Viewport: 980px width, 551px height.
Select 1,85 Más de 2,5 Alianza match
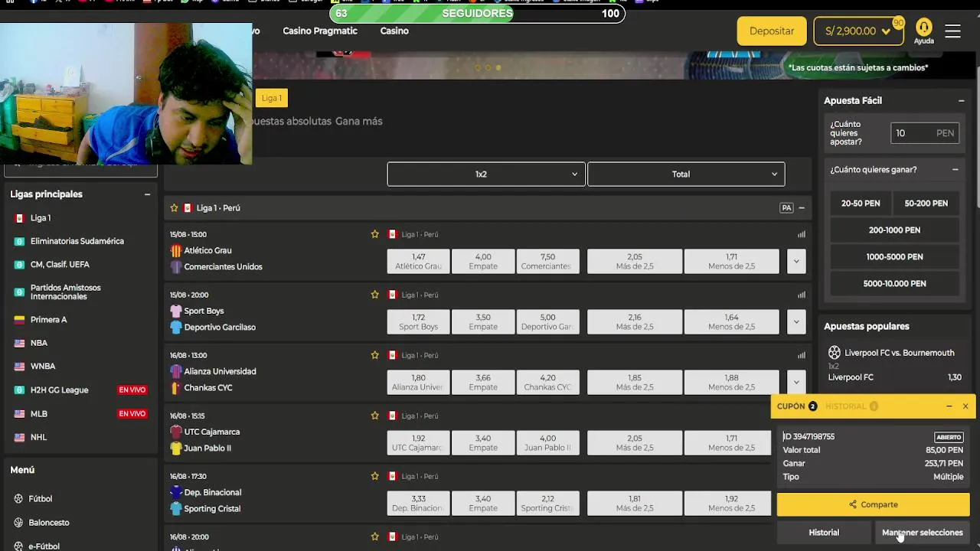635,382
